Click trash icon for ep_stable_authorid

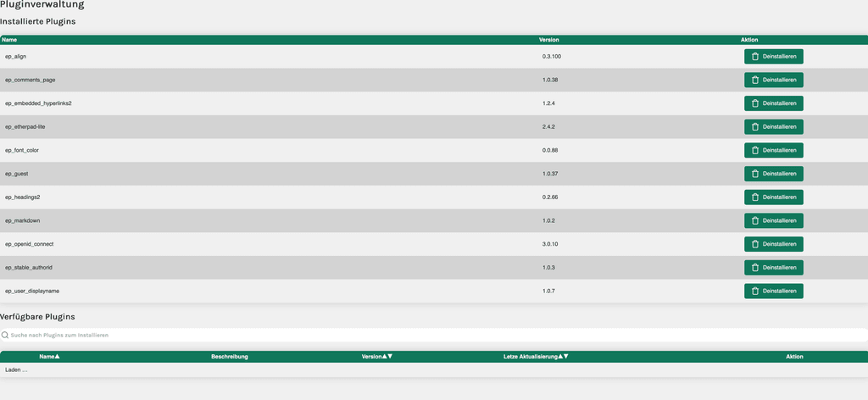[755, 268]
